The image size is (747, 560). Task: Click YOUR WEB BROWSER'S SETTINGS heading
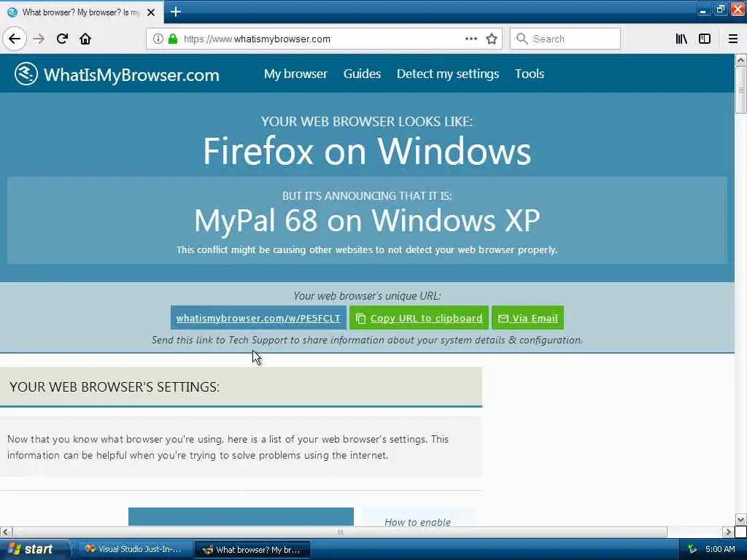point(115,387)
